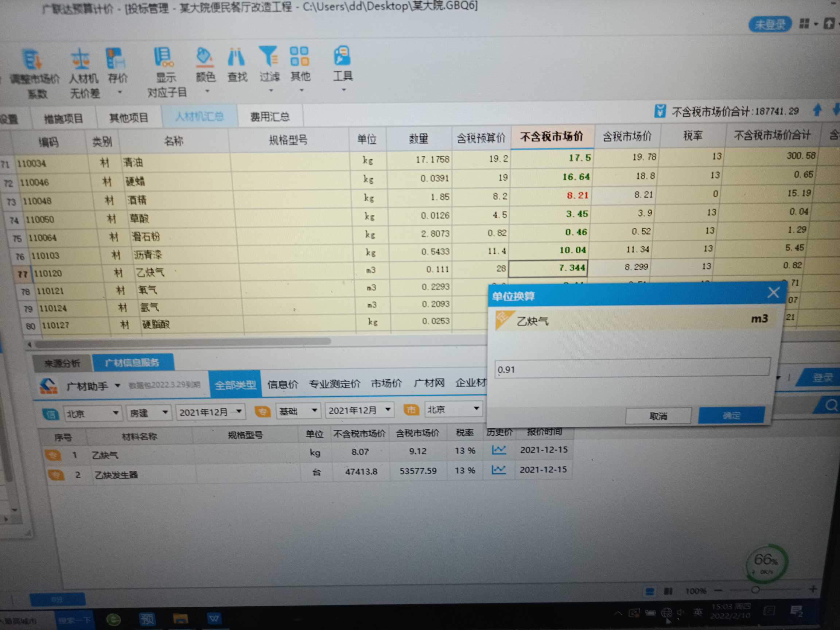Click the teal 信 badge icon beside 北京
Screen dimensions: 840x630
51,414
